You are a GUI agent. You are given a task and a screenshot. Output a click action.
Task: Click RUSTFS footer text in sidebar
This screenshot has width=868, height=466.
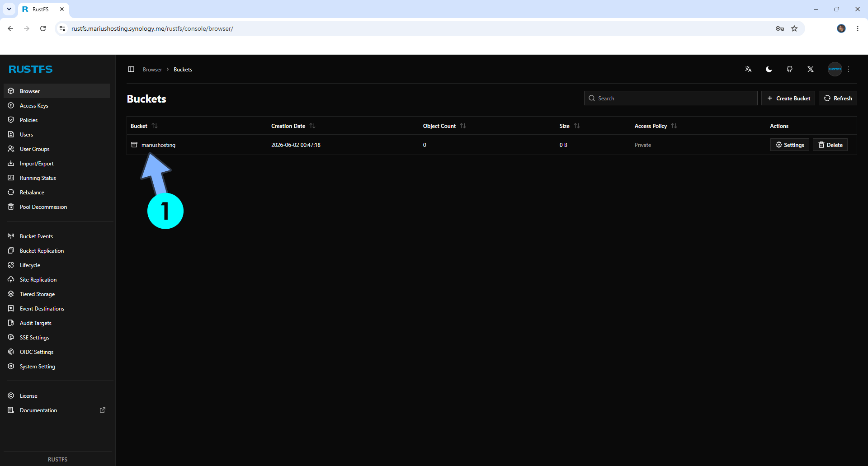point(57,459)
